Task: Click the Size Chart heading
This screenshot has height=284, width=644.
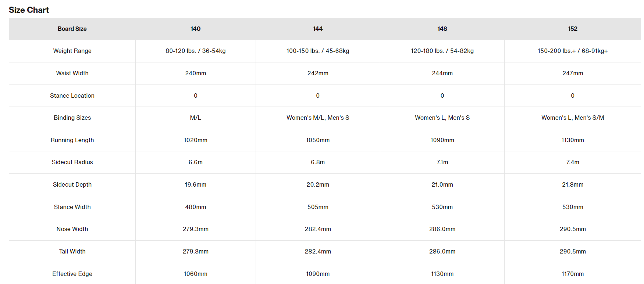Action: click(x=29, y=10)
